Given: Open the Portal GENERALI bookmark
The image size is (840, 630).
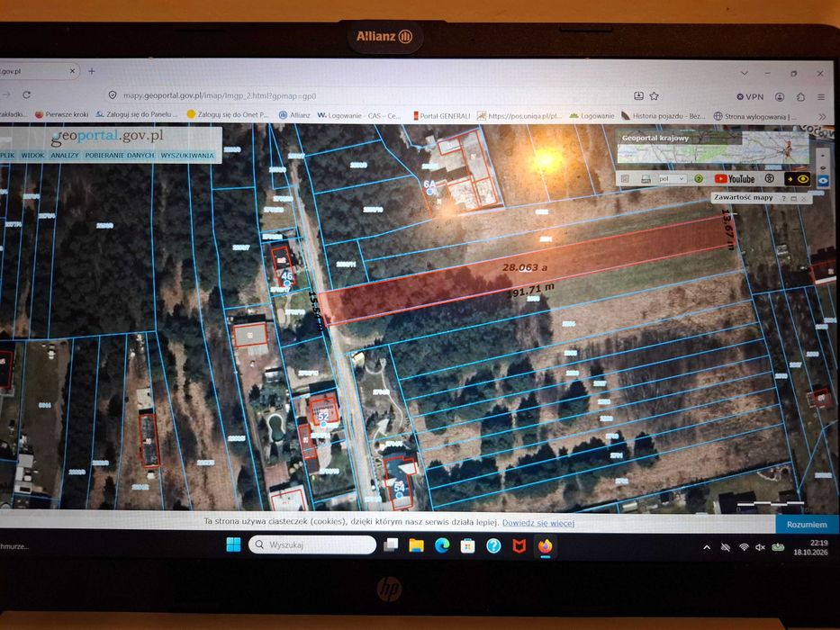Looking at the screenshot, I should [441, 115].
